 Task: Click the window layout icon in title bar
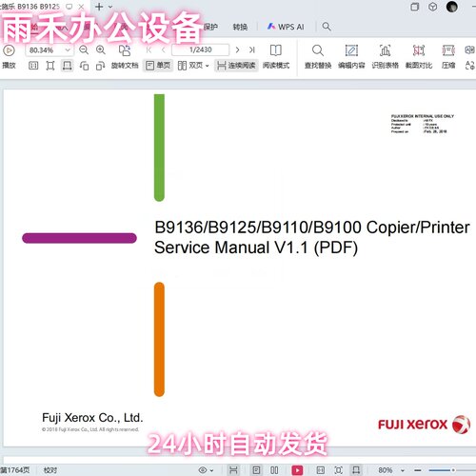415,7
